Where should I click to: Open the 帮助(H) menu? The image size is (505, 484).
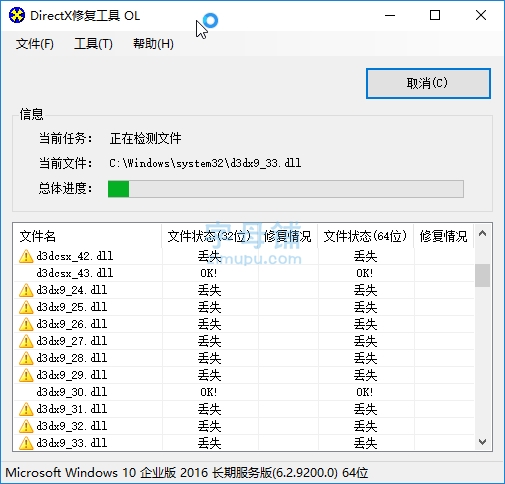tap(153, 44)
